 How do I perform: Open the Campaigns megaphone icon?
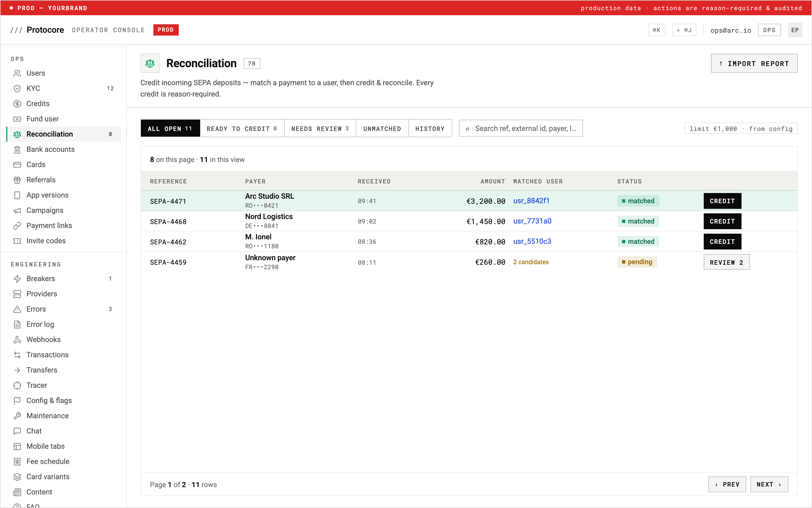17,210
